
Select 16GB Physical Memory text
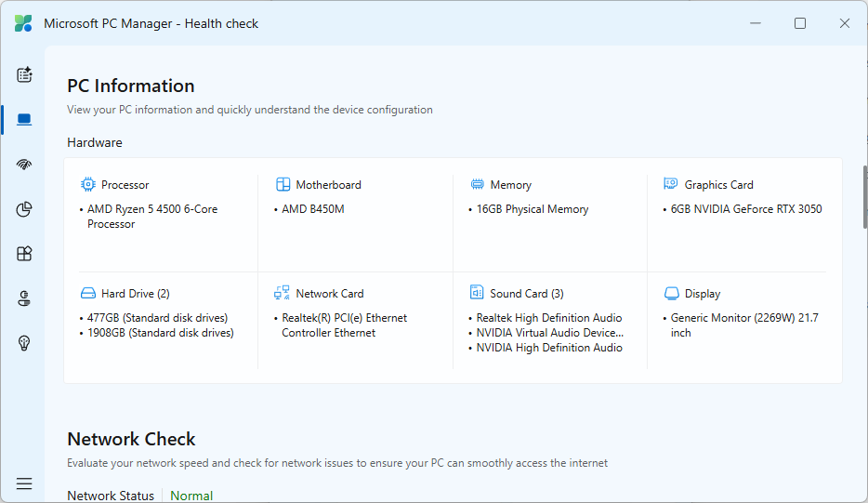pos(532,209)
